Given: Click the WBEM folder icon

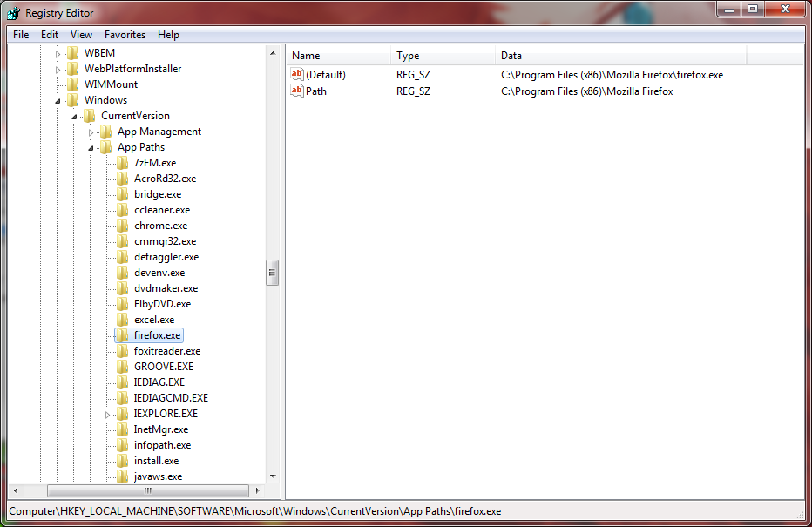Looking at the screenshot, I should 73,53.
